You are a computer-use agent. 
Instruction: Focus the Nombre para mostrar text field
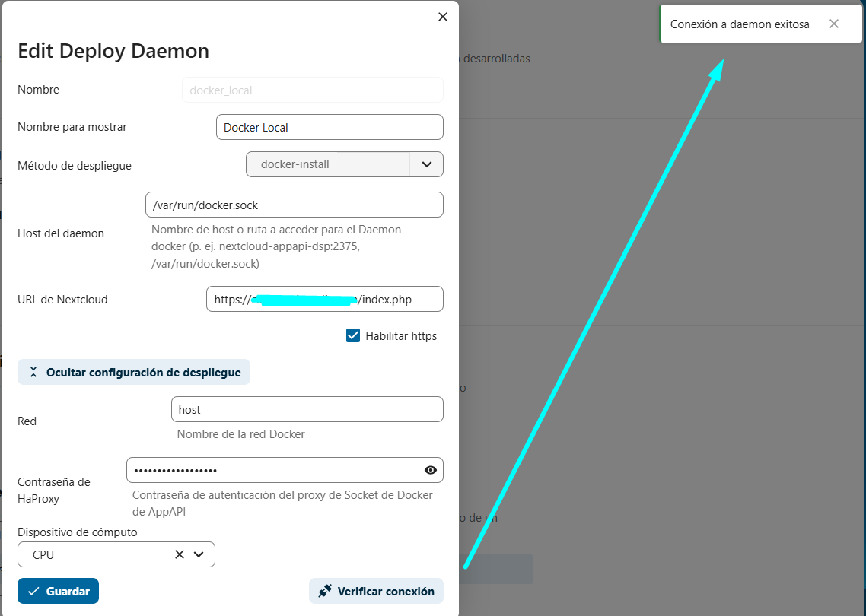[x=329, y=127]
